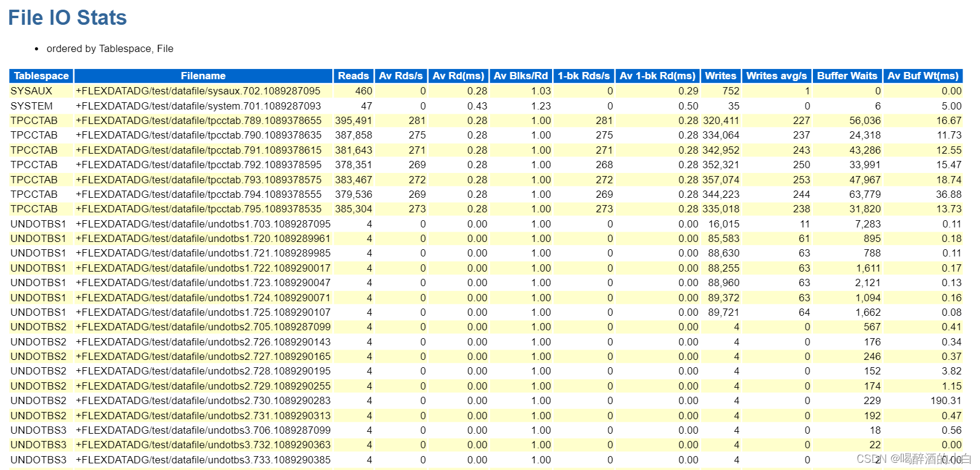980x470 pixels.
Task: Select the tpcctab.795.1089378535 filename
Action: pyautogui.click(x=199, y=209)
